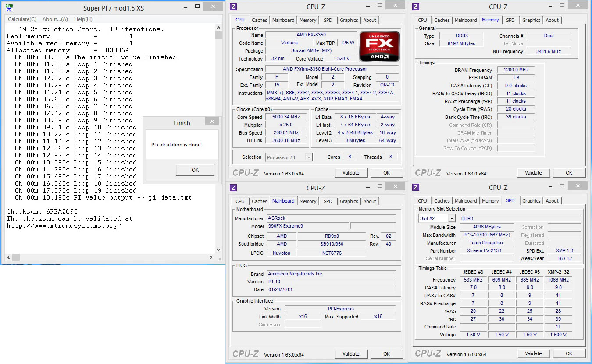Image resolution: width=592 pixels, height=364 pixels.
Task: Open About tab in the CPU-Z CPU window
Action: (x=370, y=20)
